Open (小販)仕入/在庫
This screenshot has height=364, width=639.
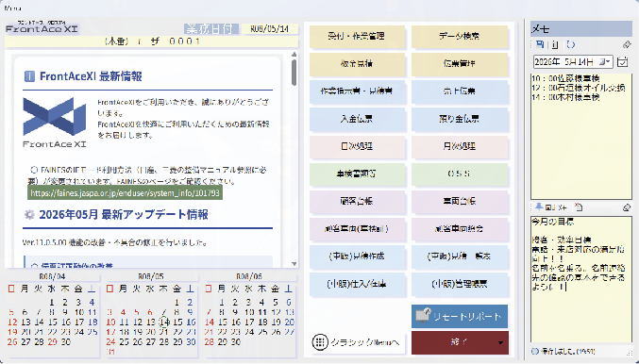pyautogui.click(x=357, y=284)
